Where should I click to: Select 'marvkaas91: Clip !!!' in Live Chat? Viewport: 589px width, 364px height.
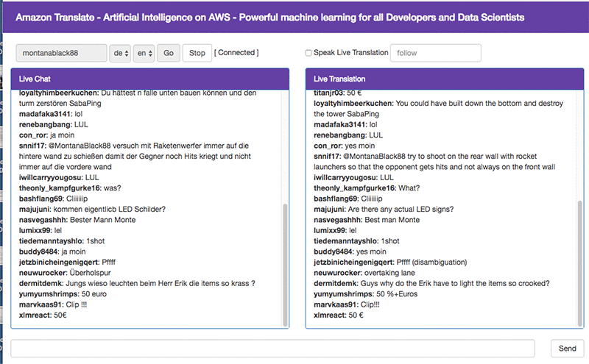[x=53, y=304]
